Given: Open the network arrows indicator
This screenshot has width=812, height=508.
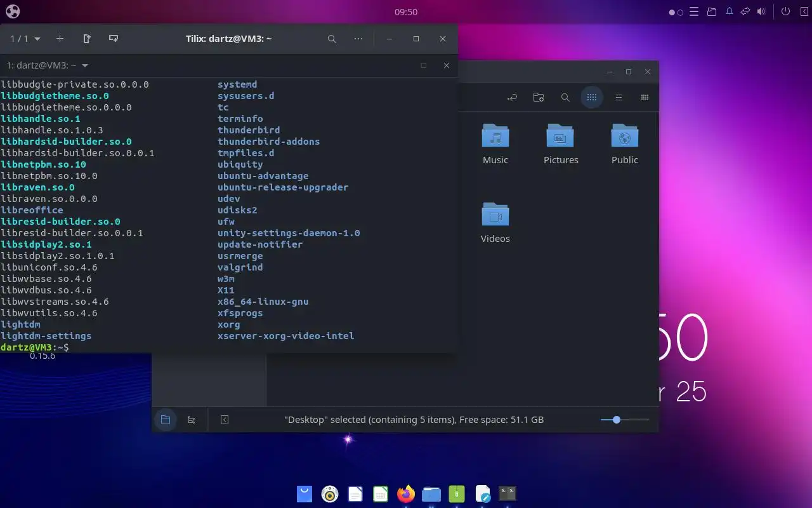Looking at the screenshot, I should (745, 11).
